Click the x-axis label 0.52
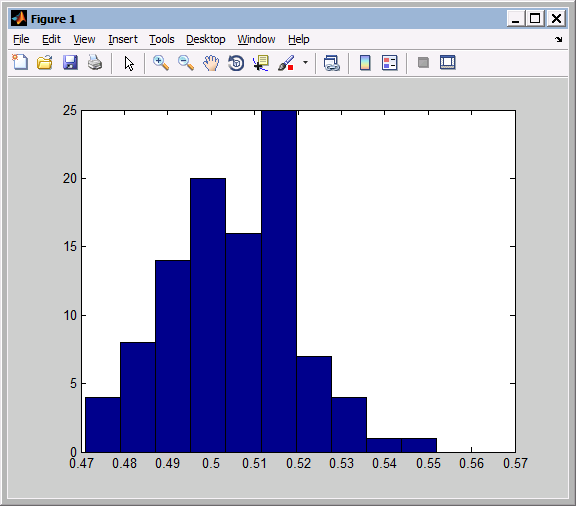 point(298,463)
